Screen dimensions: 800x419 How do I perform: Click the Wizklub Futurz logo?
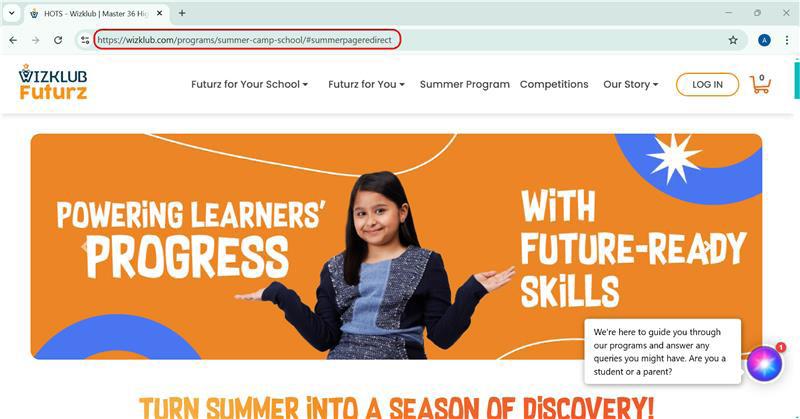[x=53, y=82]
